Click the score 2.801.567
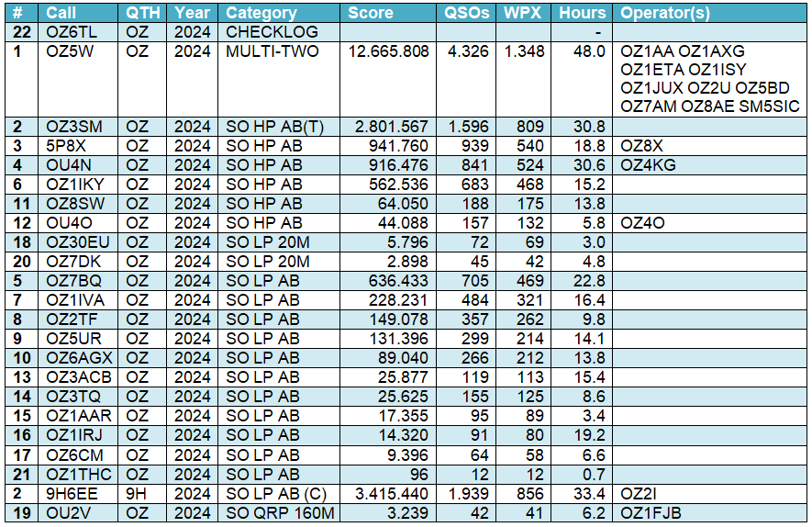 pos(392,127)
